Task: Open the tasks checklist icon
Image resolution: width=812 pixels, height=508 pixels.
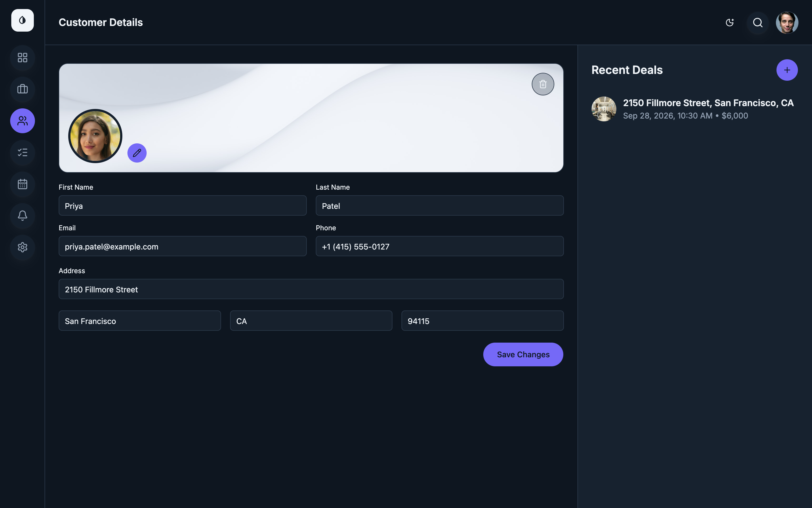Action: [x=23, y=152]
